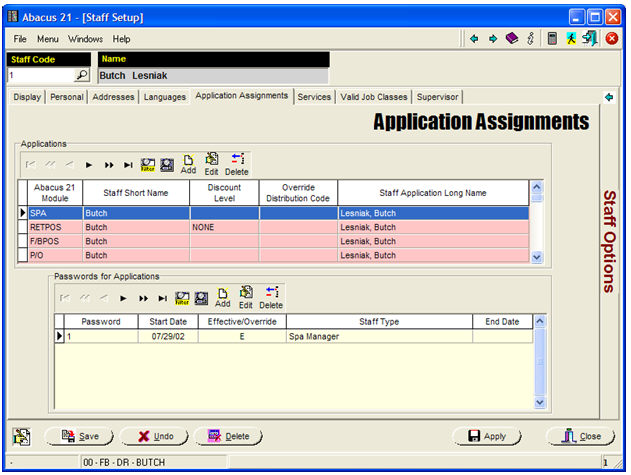Screen dimensions: 631x475
Task: Click the Apply button
Action: [x=488, y=436]
